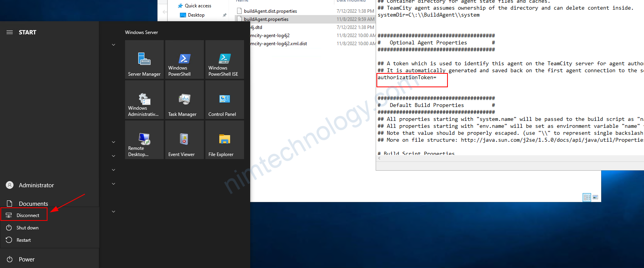The image size is (644, 268).
Task: Open the Event Viewer tile
Action: 185,140
